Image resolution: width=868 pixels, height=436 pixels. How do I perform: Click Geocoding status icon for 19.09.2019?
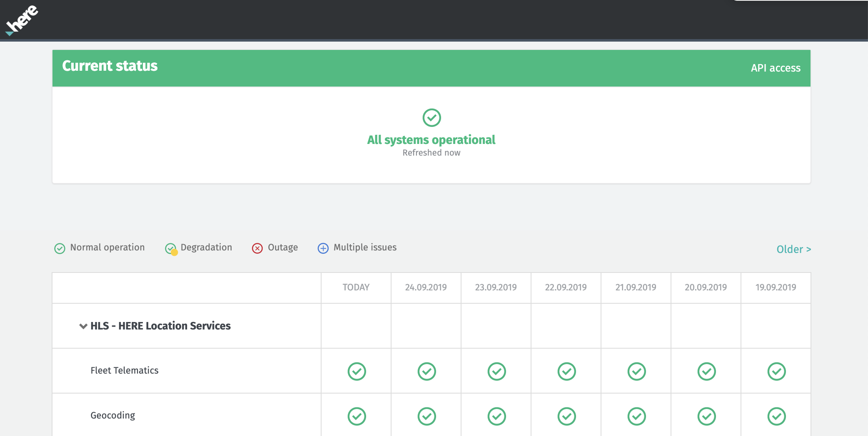pos(776,416)
